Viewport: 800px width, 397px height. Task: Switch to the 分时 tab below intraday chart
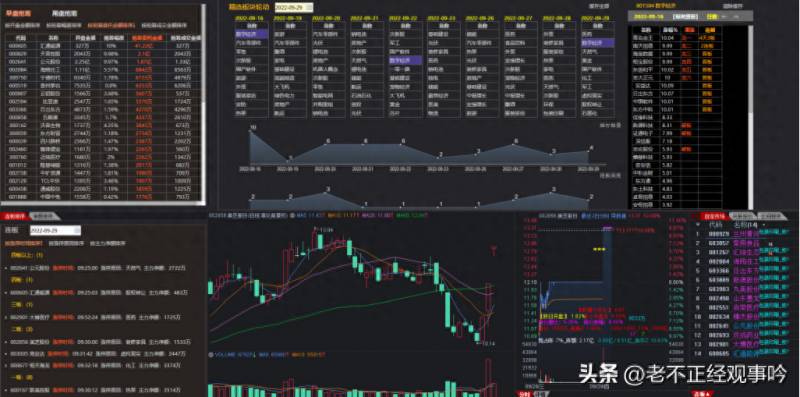524,394
